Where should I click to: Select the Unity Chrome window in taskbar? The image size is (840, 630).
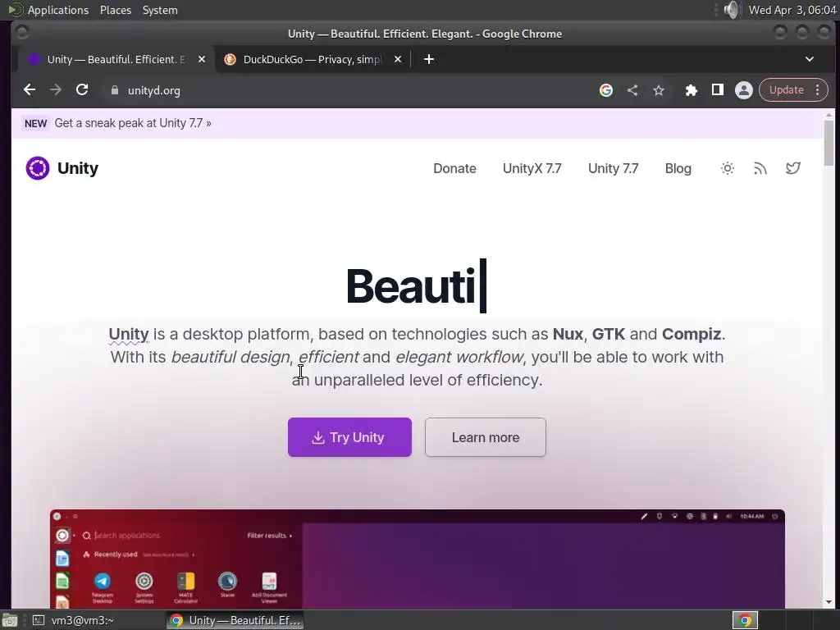(x=235, y=620)
